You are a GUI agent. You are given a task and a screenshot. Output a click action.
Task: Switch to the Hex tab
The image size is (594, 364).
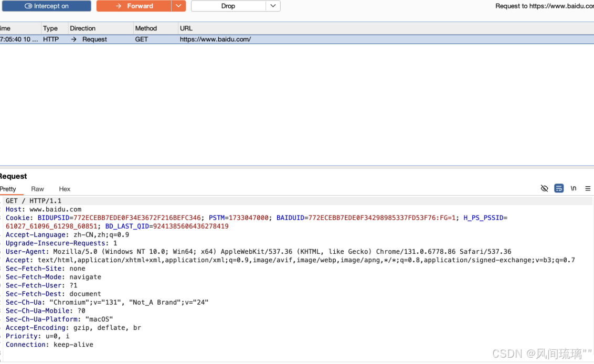pyautogui.click(x=65, y=189)
